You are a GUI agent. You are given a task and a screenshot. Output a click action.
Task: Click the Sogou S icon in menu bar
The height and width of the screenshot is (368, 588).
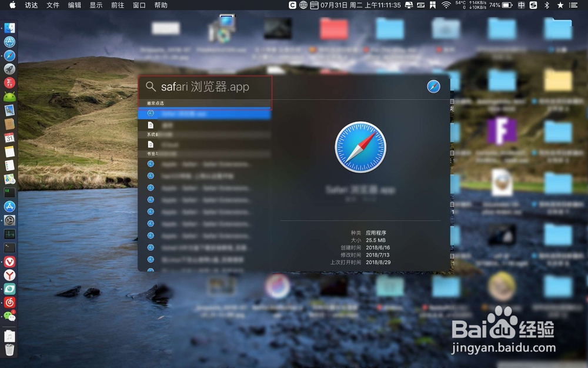tap(533, 5)
